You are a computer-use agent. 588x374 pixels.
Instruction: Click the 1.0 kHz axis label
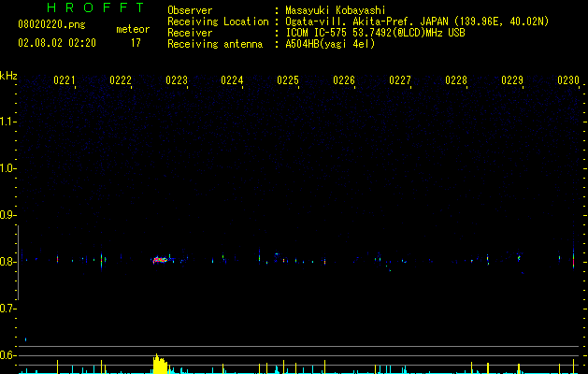(8, 168)
